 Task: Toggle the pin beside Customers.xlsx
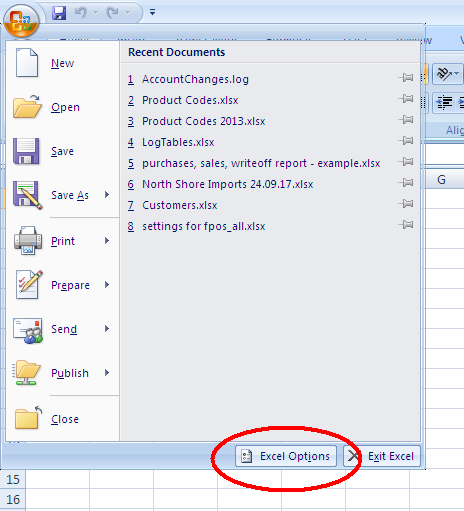point(406,204)
